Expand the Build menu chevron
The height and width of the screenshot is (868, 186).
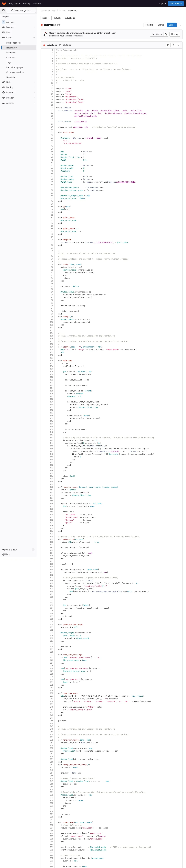34,82
